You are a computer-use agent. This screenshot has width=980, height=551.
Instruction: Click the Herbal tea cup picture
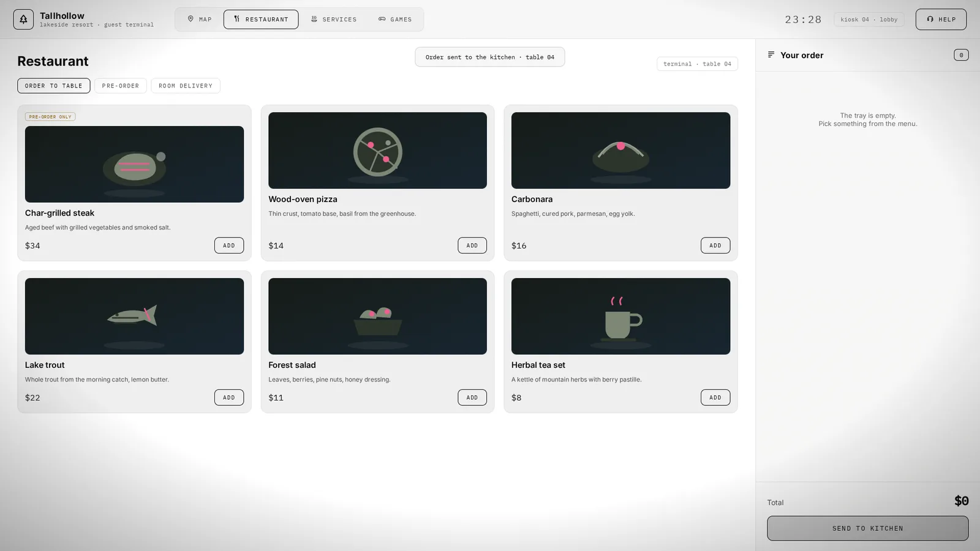click(620, 316)
